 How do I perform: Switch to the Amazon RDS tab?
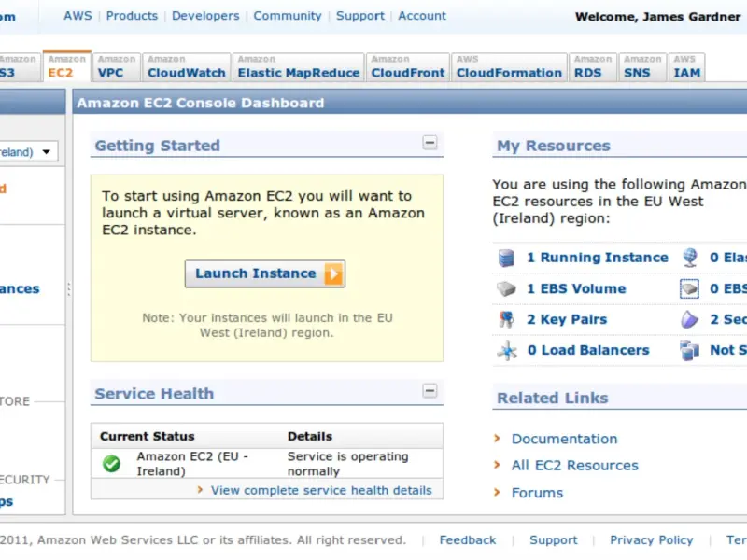tap(593, 66)
